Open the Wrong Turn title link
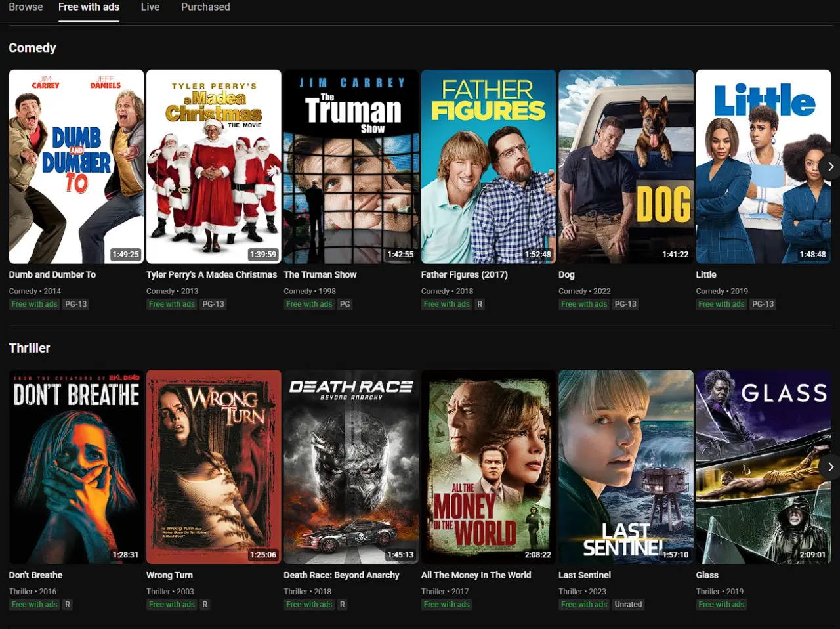This screenshot has height=629, width=840. [170, 575]
